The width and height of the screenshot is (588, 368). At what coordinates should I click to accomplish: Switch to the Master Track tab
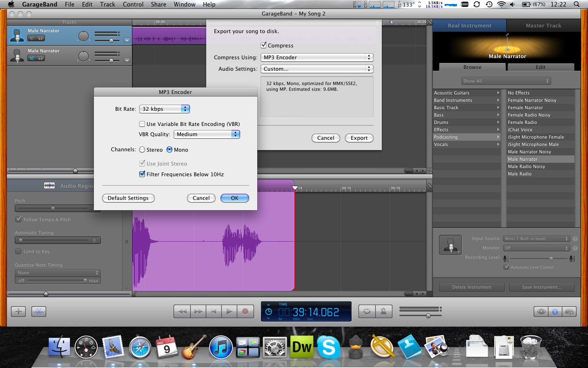[543, 25]
